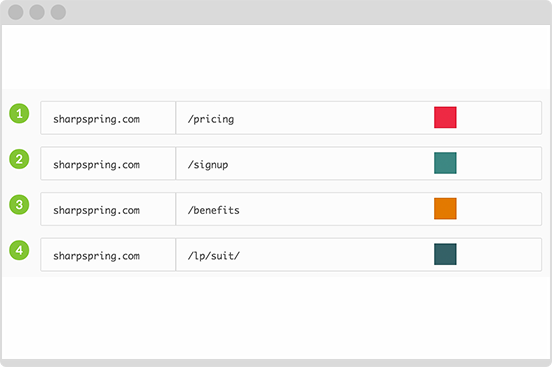
Task: Click the sharpspring.com domain field in row 1
Action: click(x=108, y=118)
